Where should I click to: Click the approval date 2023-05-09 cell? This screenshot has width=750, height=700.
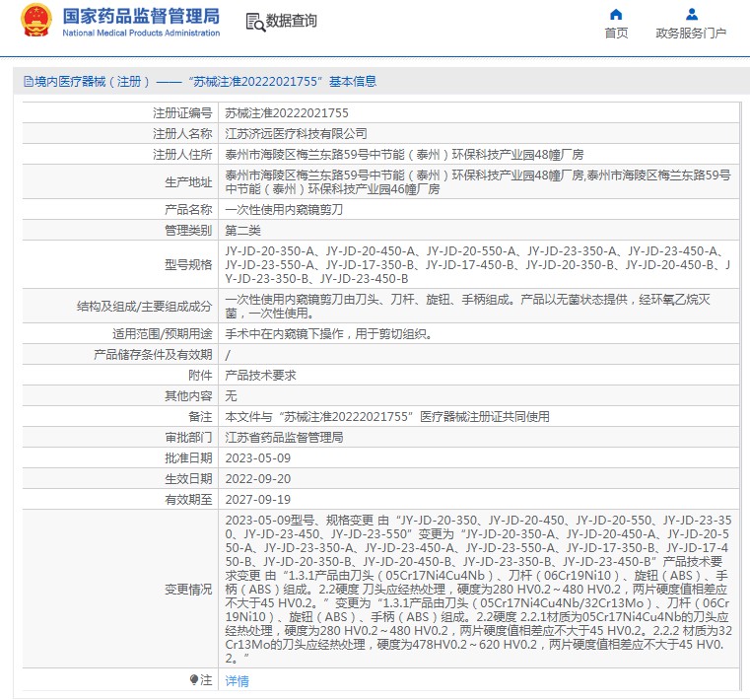point(257,457)
